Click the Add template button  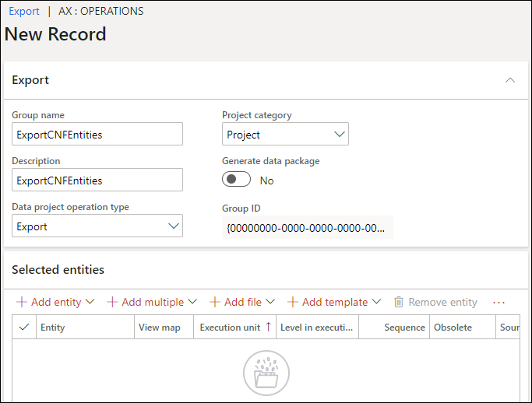333,302
